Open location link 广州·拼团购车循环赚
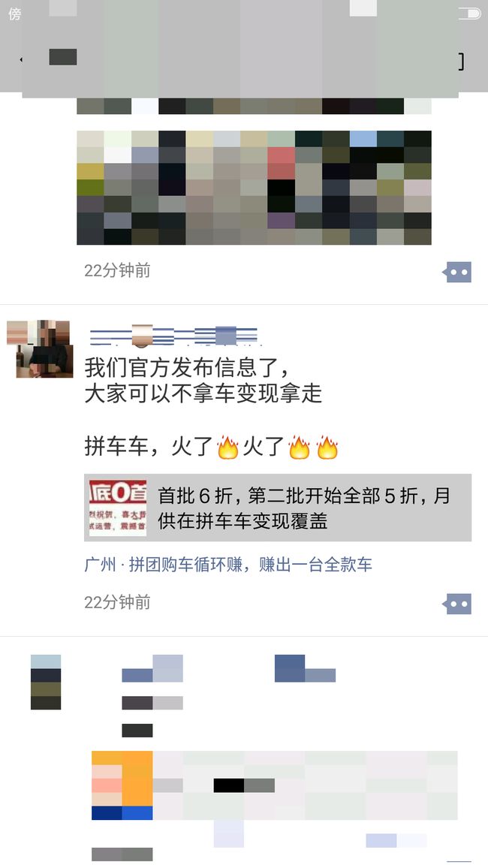Image resolution: width=488 pixels, height=868 pixels. [228, 565]
